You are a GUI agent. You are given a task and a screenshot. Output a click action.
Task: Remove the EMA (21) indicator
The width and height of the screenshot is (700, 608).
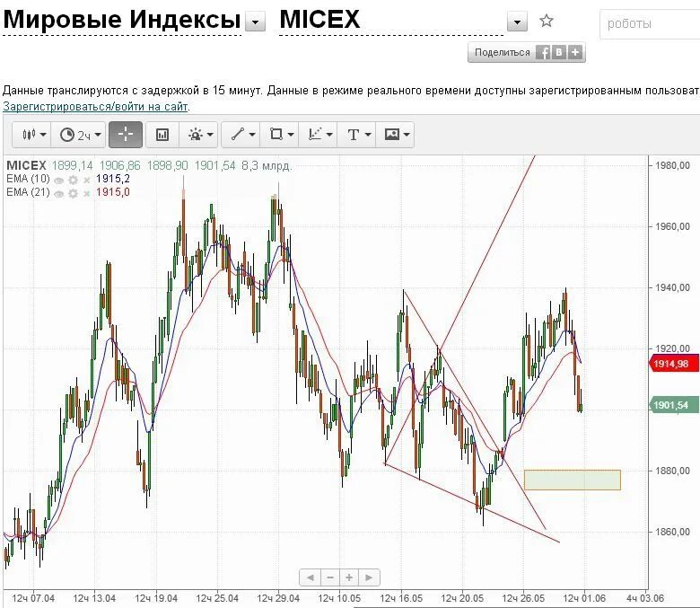(87, 193)
